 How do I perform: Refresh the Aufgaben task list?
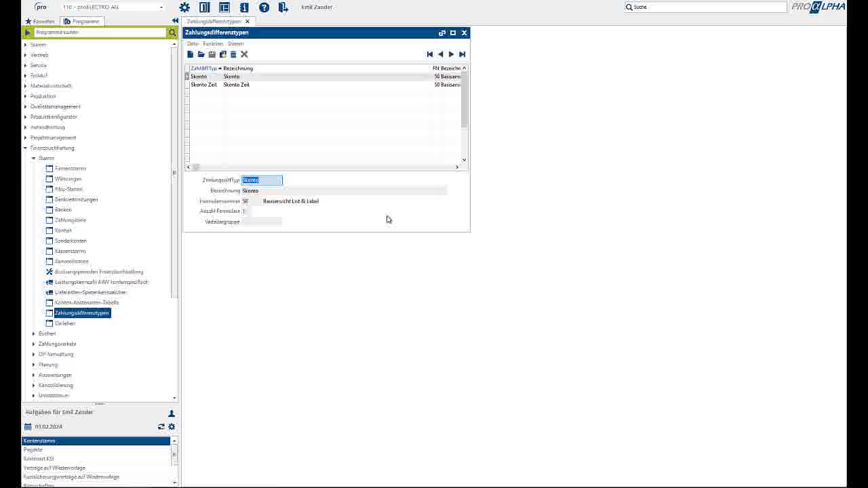[161, 427]
